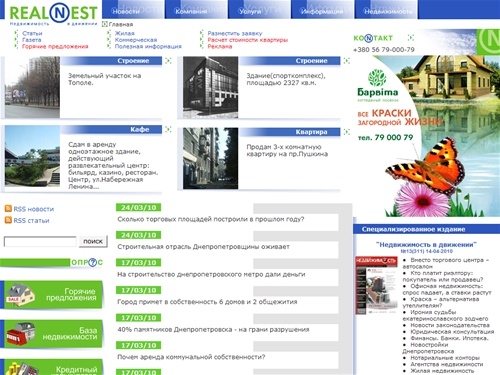Open the Недвижимость menu tab

[x=386, y=9]
